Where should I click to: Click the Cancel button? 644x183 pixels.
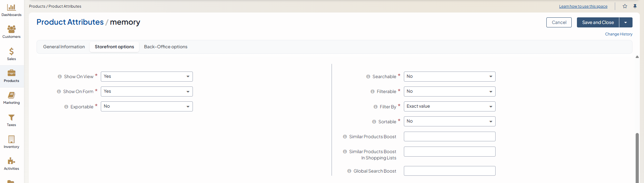[x=559, y=23]
